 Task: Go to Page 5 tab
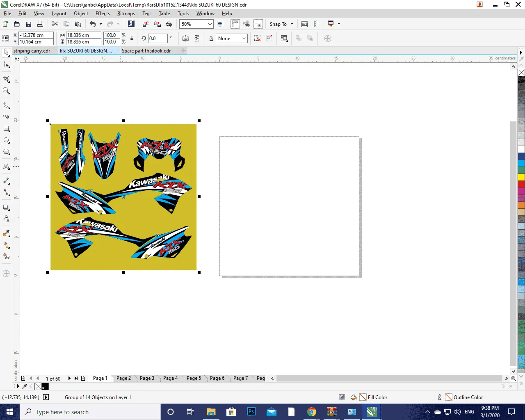click(x=194, y=378)
